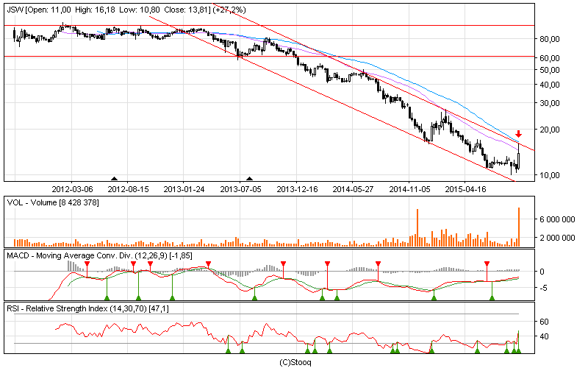The height and width of the screenshot is (368, 588).
Task: Click the latest red MACD signal marker
Action: coord(487,264)
